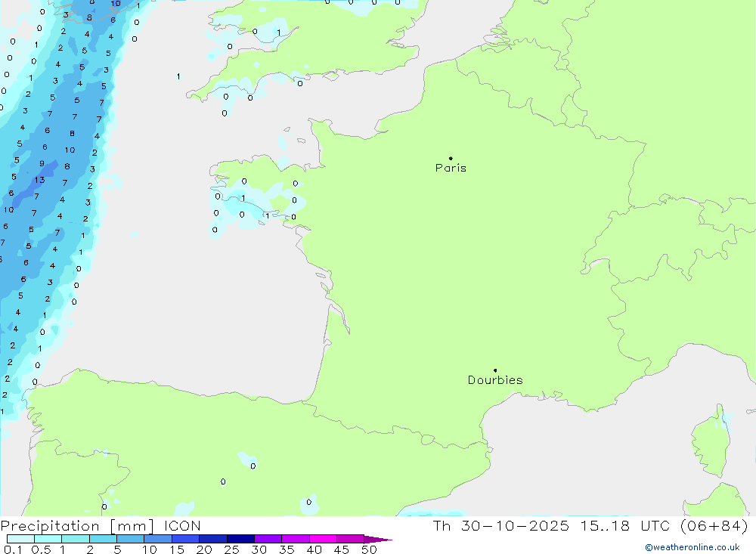The width and height of the screenshot is (756, 554).
Task: Select the 20–25 mm legend swatch
Action: (213, 539)
